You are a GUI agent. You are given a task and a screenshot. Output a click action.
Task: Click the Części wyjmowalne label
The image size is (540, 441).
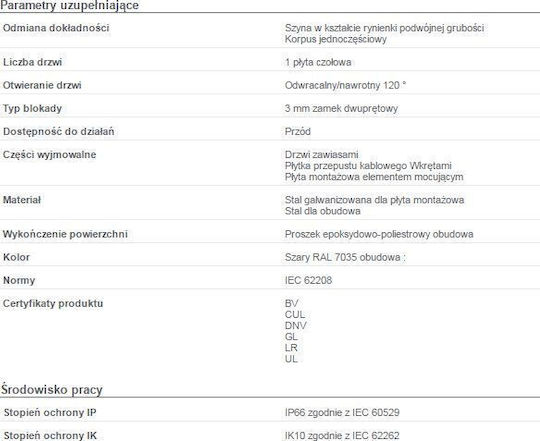pyautogui.click(x=50, y=155)
